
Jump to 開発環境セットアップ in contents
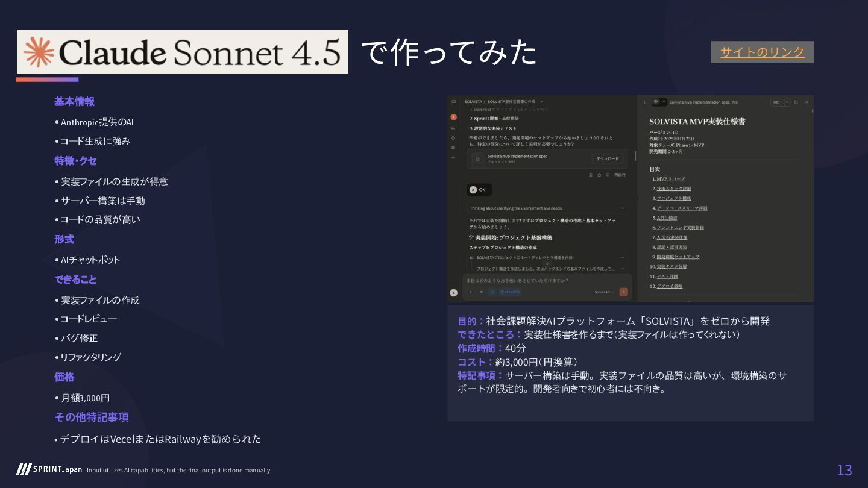pyautogui.click(x=678, y=257)
